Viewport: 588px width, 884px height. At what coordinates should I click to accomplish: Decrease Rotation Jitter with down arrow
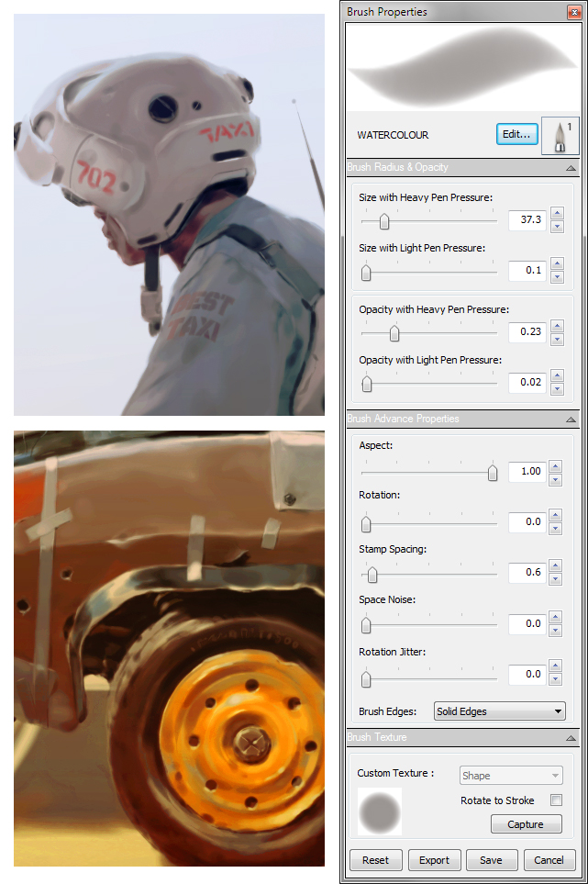[x=555, y=679]
